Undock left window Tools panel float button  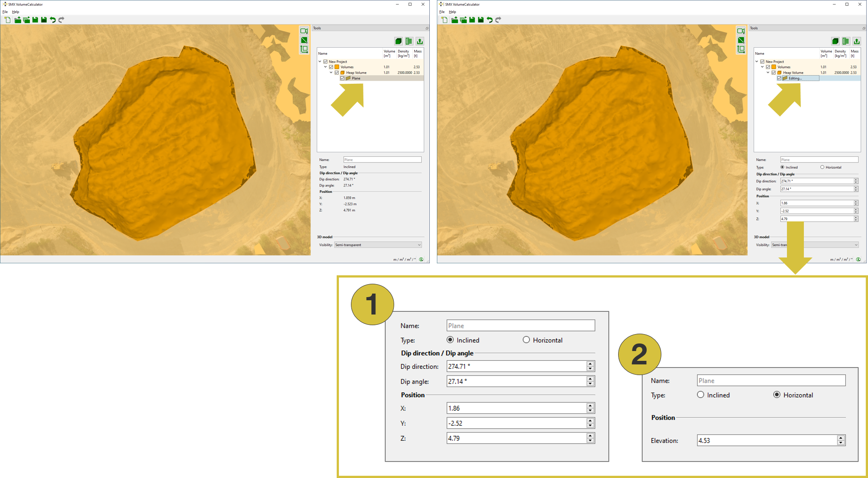click(427, 28)
